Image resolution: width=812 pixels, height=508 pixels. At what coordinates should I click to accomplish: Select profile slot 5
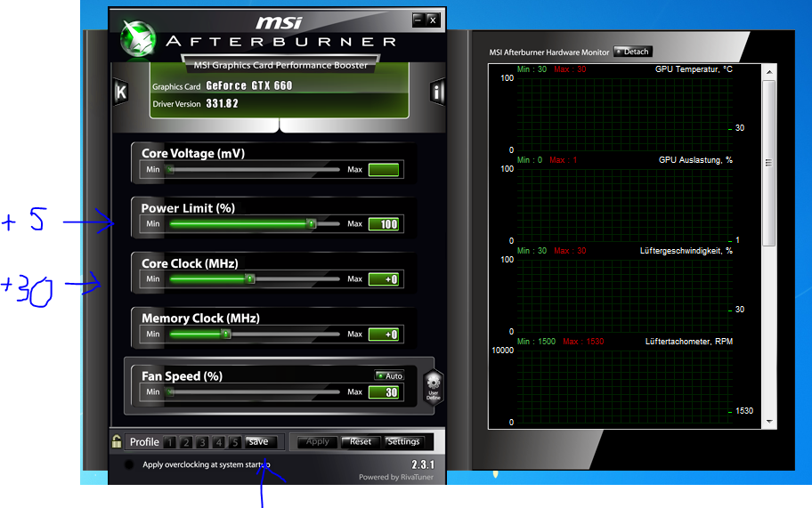[235, 442]
